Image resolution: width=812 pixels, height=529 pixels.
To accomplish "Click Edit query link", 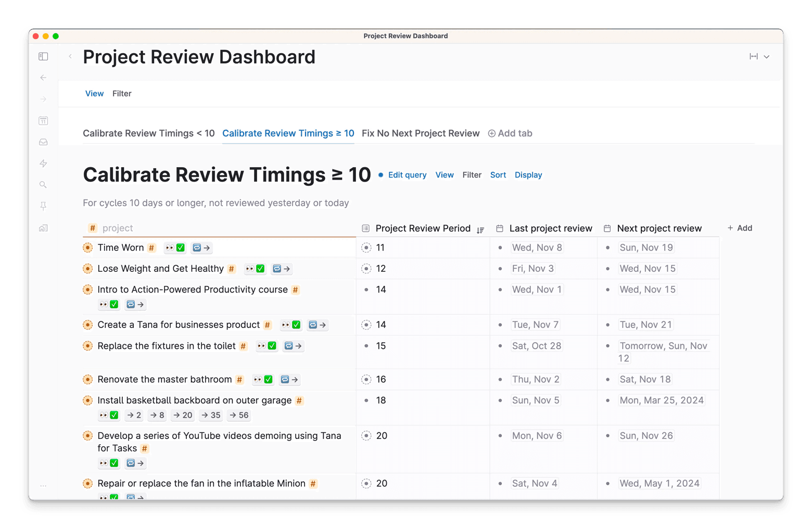I will click(x=407, y=175).
